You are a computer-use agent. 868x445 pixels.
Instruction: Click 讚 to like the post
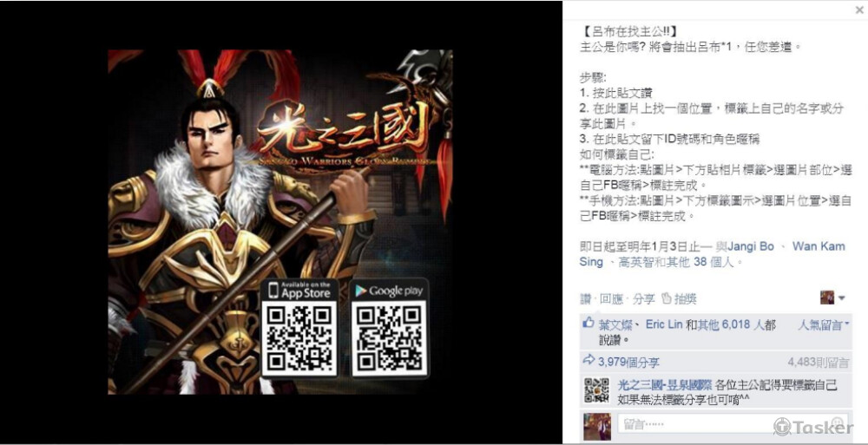[585, 299]
